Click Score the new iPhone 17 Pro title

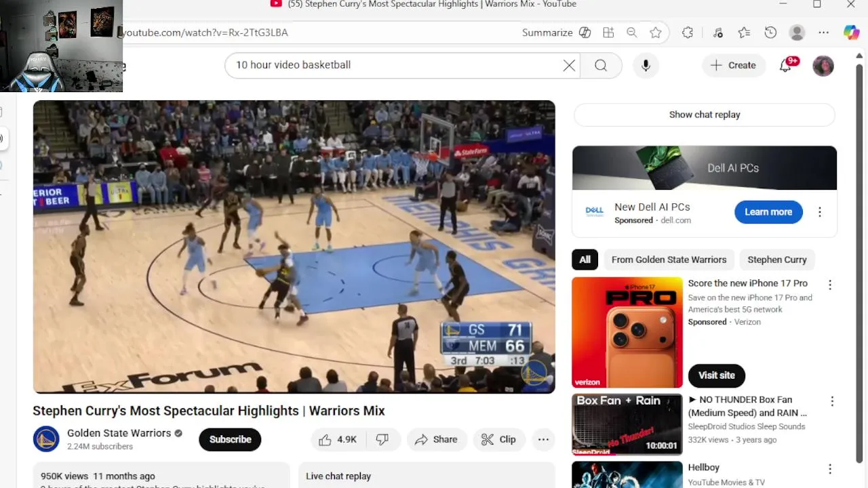(747, 283)
